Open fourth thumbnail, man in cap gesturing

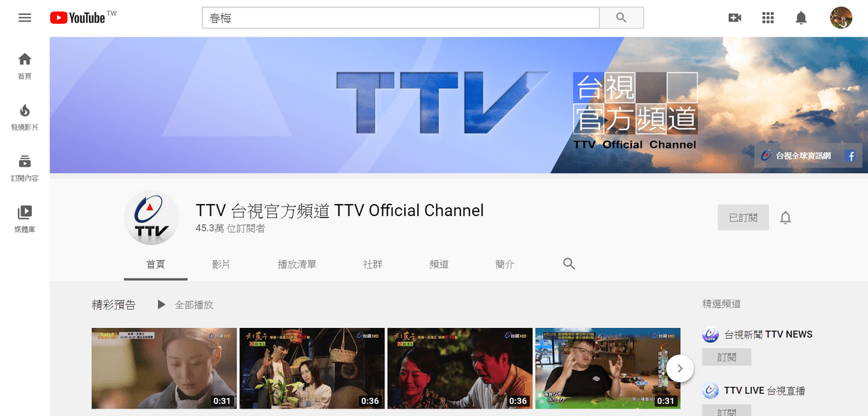pyautogui.click(x=608, y=369)
